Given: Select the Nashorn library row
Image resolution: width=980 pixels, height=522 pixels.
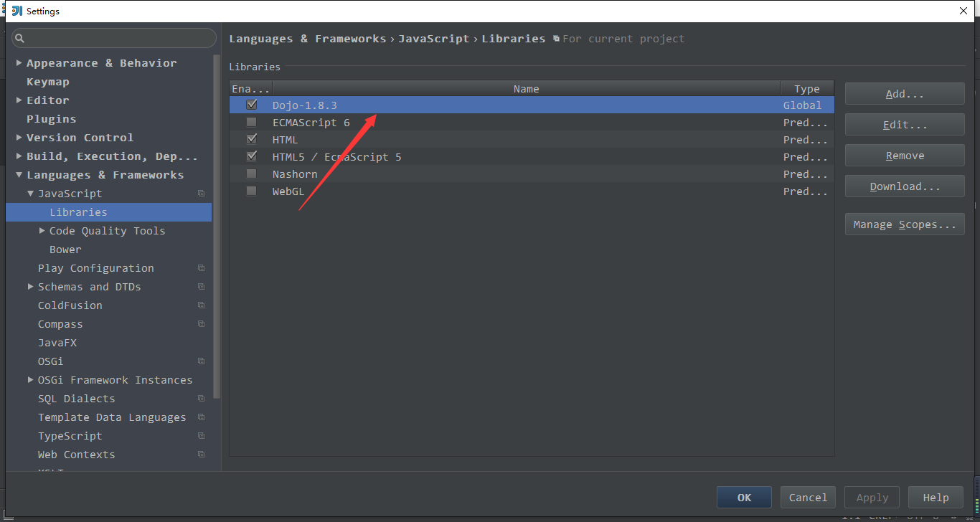Looking at the screenshot, I should [x=532, y=174].
